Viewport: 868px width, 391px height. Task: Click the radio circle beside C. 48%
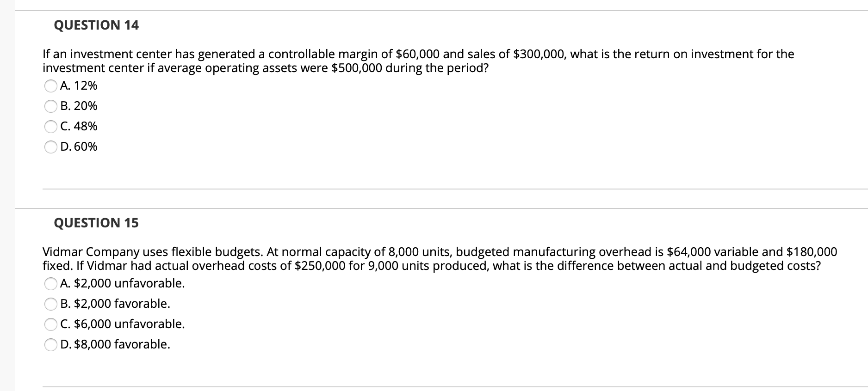point(50,126)
